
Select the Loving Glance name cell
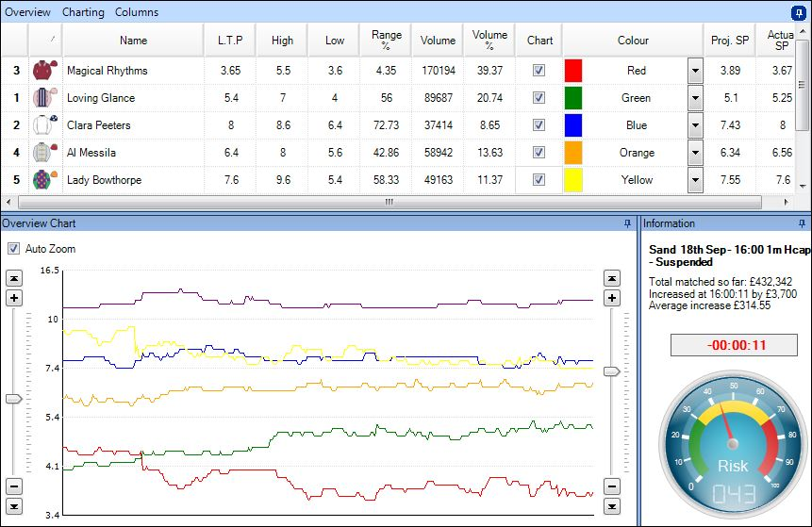[133, 97]
